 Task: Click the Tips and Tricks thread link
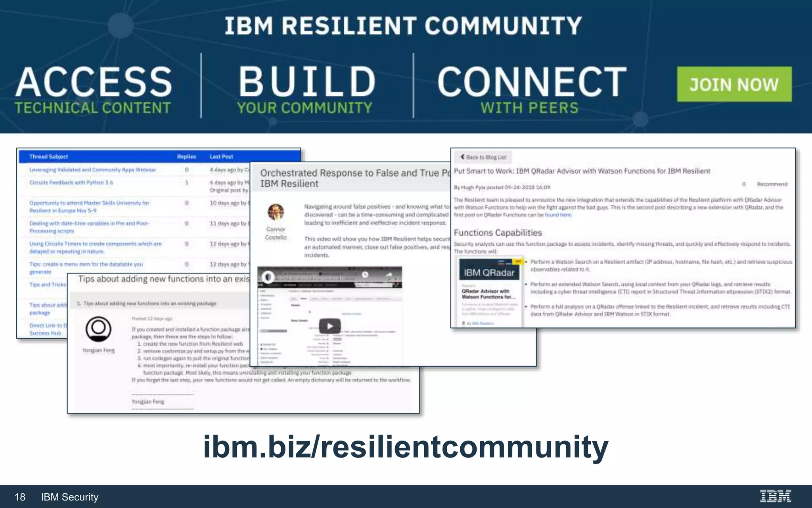[48, 285]
